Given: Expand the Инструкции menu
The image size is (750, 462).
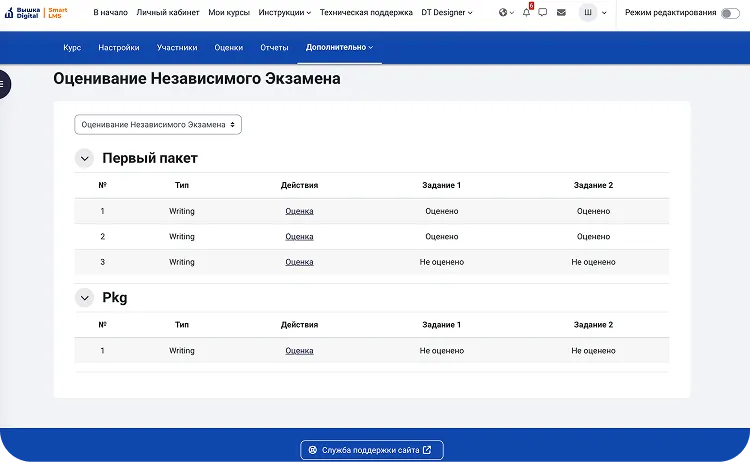Looking at the screenshot, I should coord(285,12).
